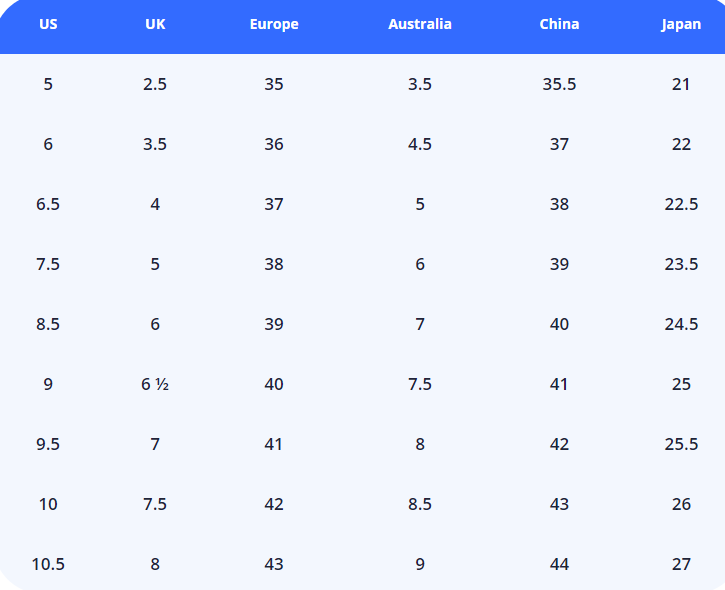Click the Japan size 23.5 cell

coord(681,264)
